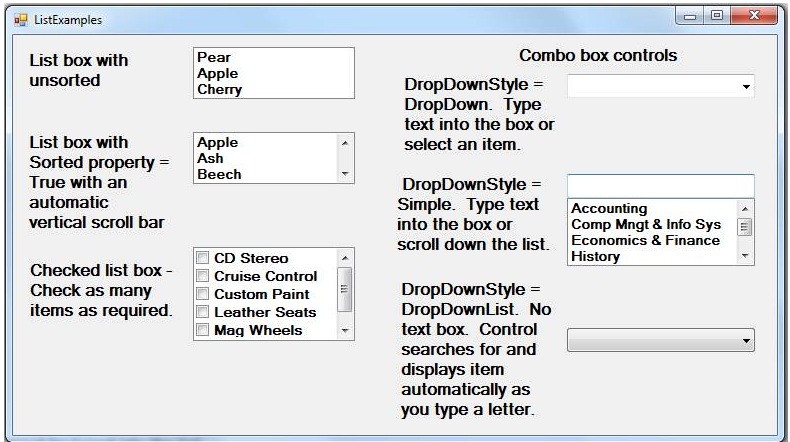Image resolution: width=790 pixels, height=442 pixels.
Task: Check the Leather Seats checkbox
Action: [203, 312]
